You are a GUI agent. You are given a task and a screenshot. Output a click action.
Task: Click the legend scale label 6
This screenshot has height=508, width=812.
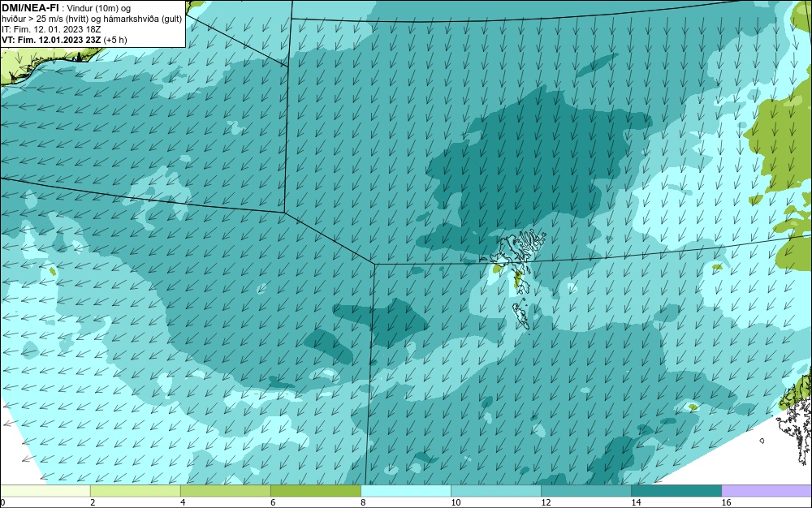[x=273, y=502]
